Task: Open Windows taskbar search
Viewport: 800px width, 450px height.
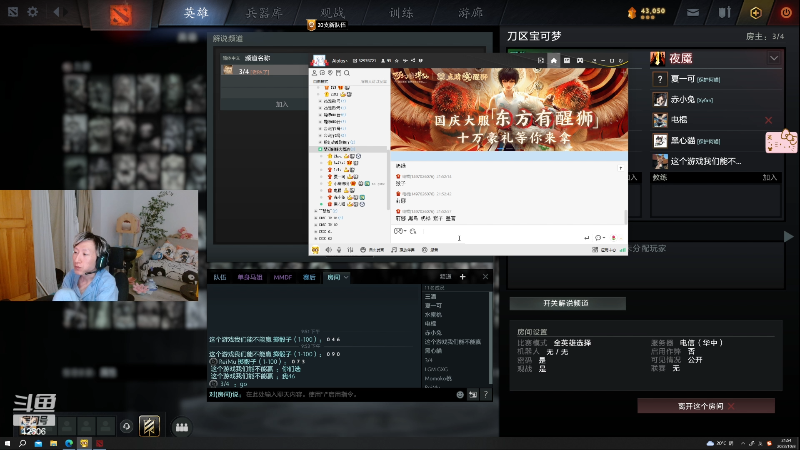Action: coord(22,444)
